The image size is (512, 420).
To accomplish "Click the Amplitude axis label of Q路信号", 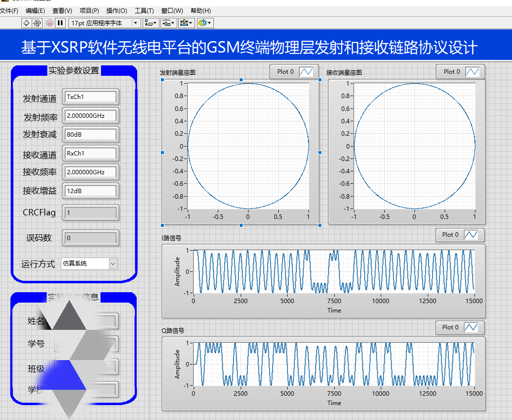I will point(177,364).
